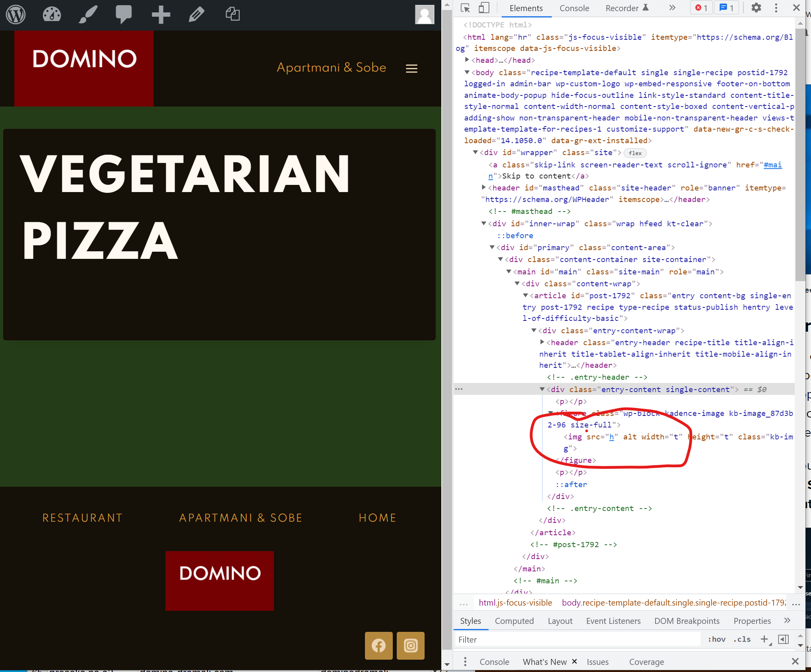811x672 pixels.
Task: Collapse the body element node
Action: [x=467, y=72]
